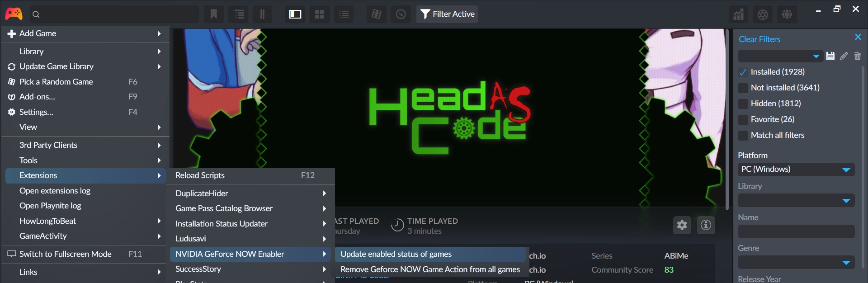Click the people group toolbar icon
This screenshot has height=283, width=868.
click(x=787, y=14)
